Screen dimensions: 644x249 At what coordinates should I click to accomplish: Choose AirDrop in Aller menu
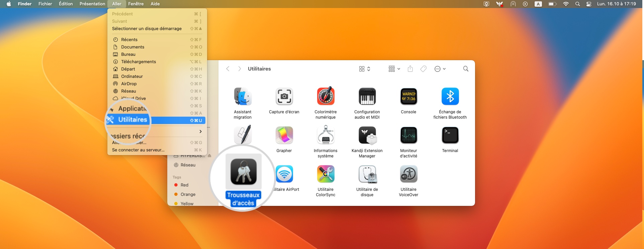(157, 84)
